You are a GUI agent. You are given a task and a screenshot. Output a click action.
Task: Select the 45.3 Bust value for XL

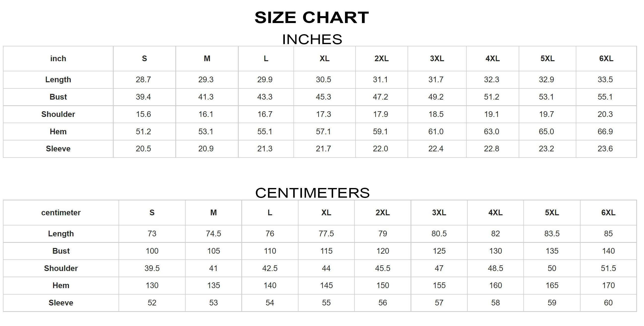coord(323,97)
